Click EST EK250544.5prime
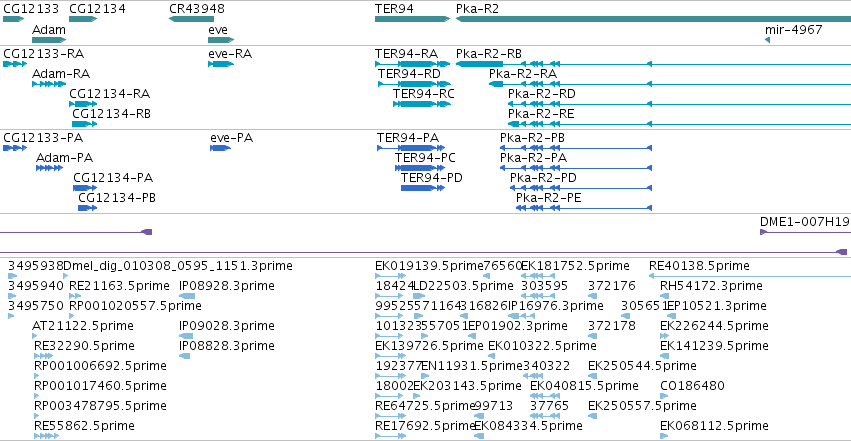The width and height of the screenshot is (851, 441). click(642, 366)
